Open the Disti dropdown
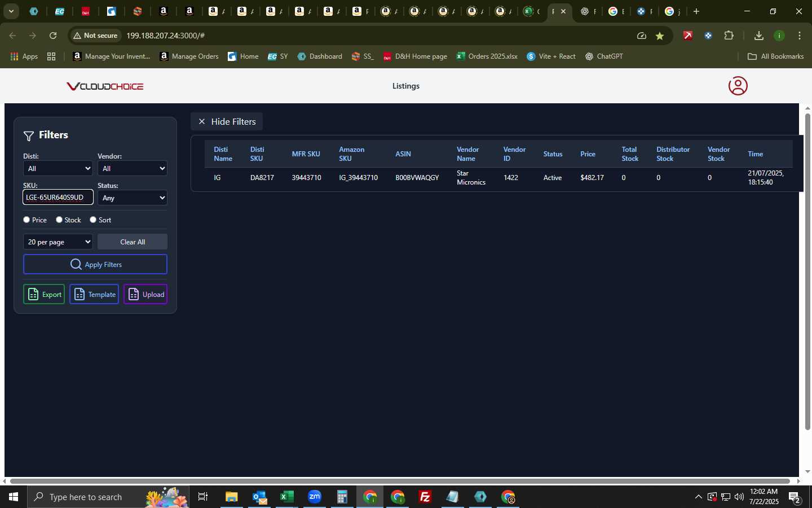This screenshot has width=812, height=508. [58, 168]
